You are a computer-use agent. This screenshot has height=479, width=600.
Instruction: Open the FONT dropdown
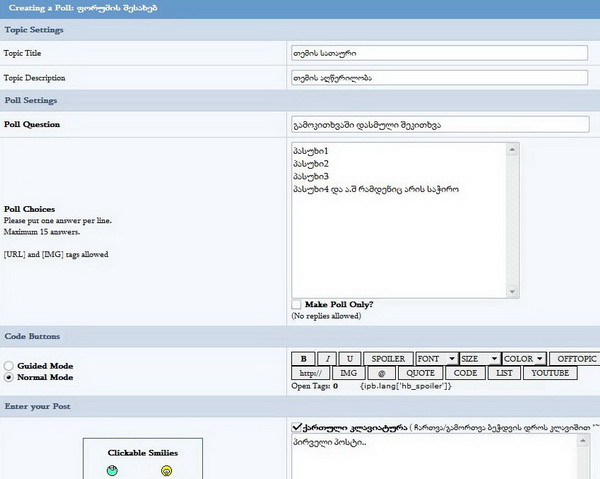[436, 359]
